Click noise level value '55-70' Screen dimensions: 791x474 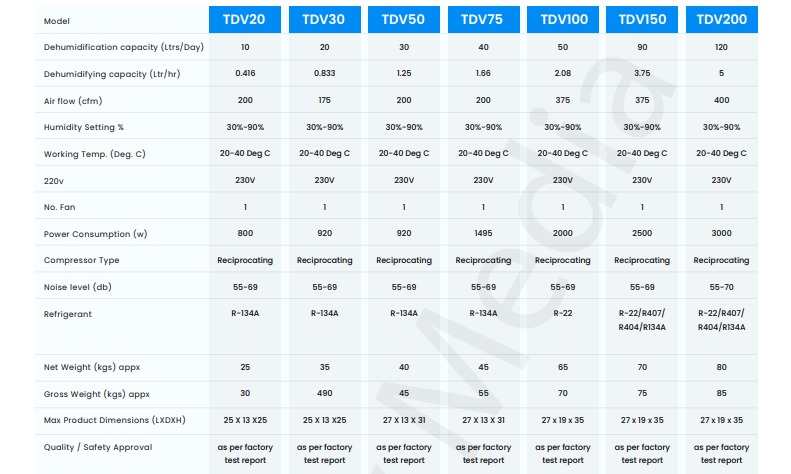(721, 287)
